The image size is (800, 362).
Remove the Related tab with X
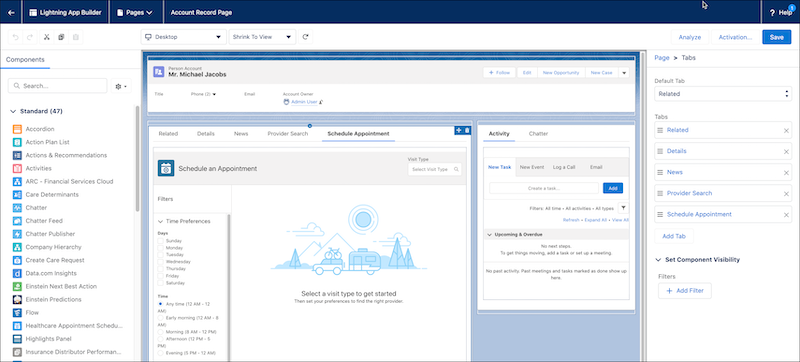(x=786, y=131)
